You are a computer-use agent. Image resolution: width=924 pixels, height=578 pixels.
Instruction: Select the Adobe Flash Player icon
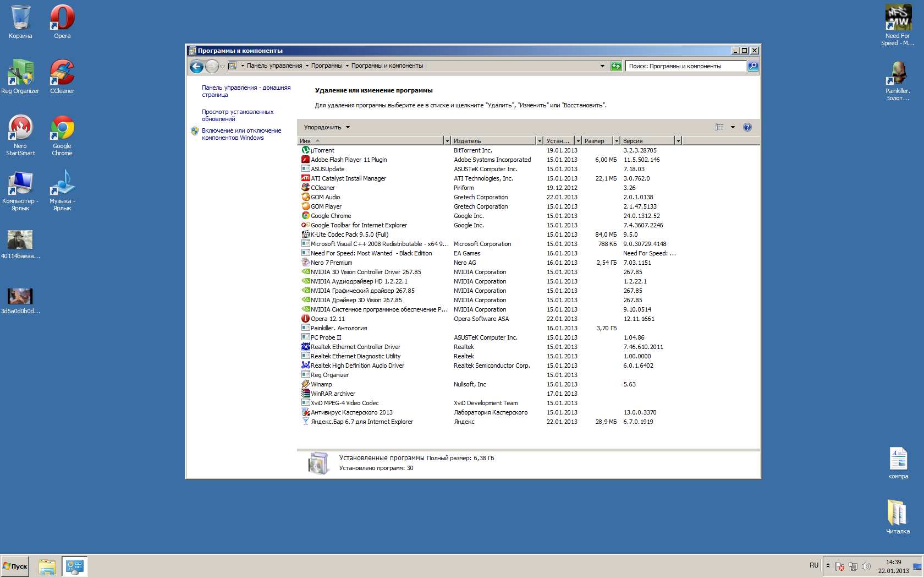(306, 160)
